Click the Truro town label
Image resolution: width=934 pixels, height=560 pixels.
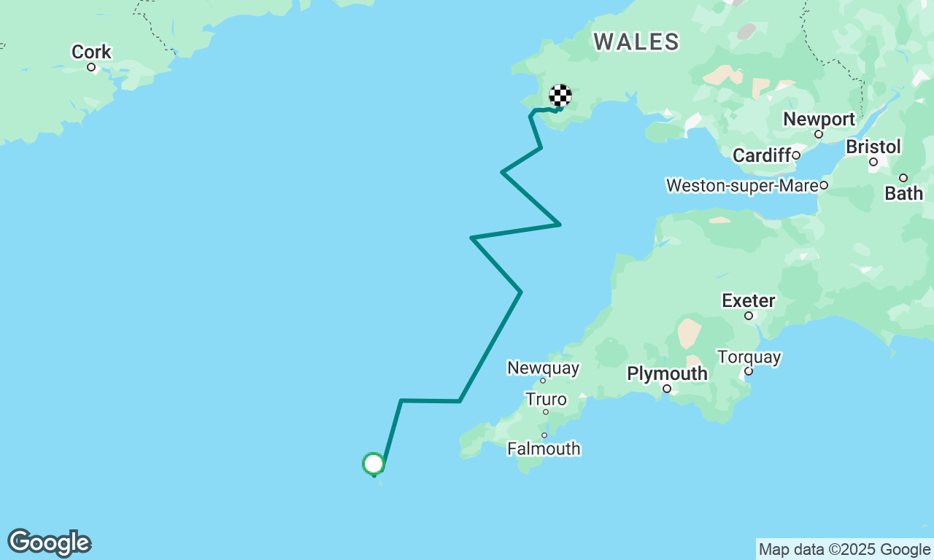[546, 399]
